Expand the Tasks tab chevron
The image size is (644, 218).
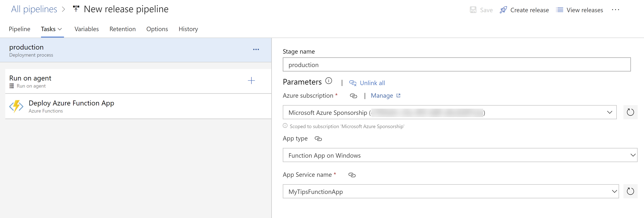(x=60, y=29)
